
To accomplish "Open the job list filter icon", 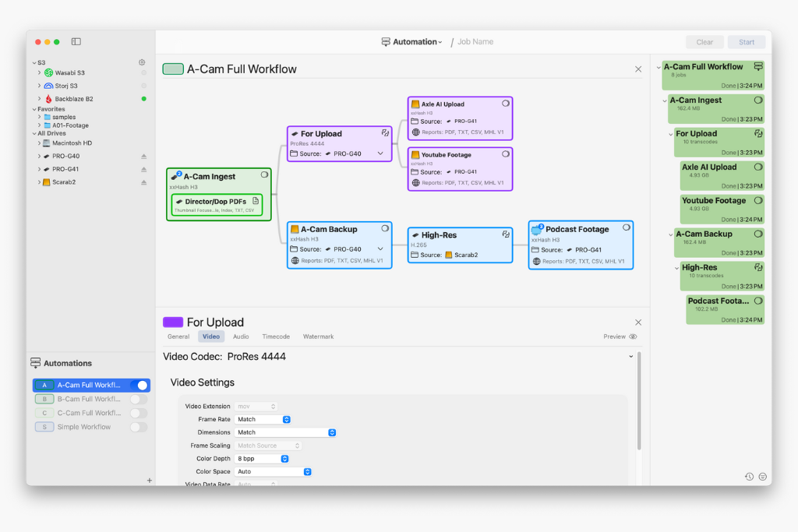I will point(762,477).
